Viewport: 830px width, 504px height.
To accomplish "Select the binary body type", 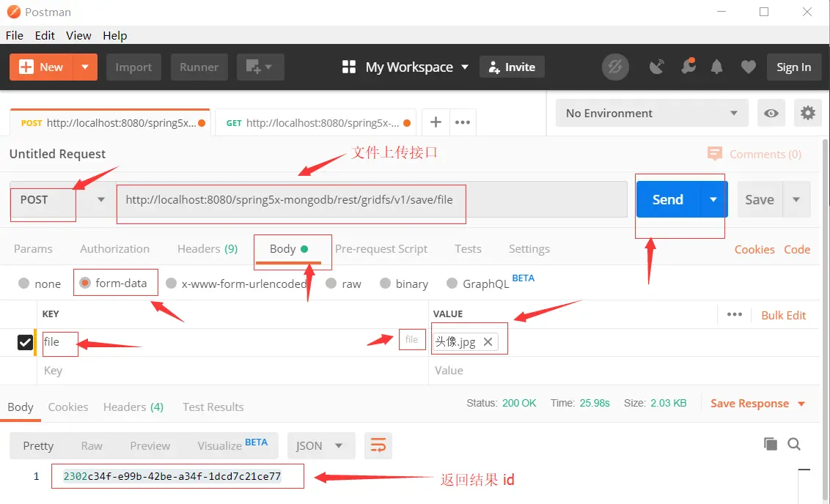I will point(385,283).
